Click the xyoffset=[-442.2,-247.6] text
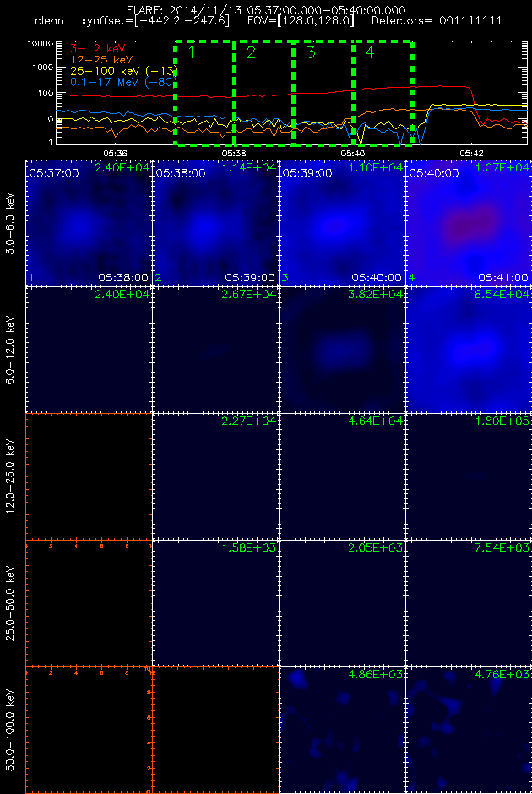Image resolution: width=532 pixels, height=794 pixels. (x=155, y=21)
